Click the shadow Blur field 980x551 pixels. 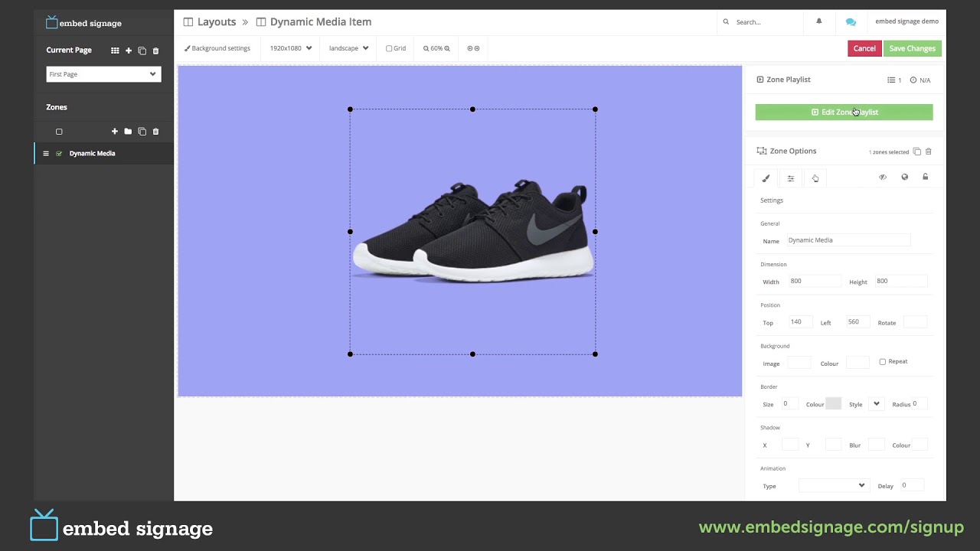point(877,445)
